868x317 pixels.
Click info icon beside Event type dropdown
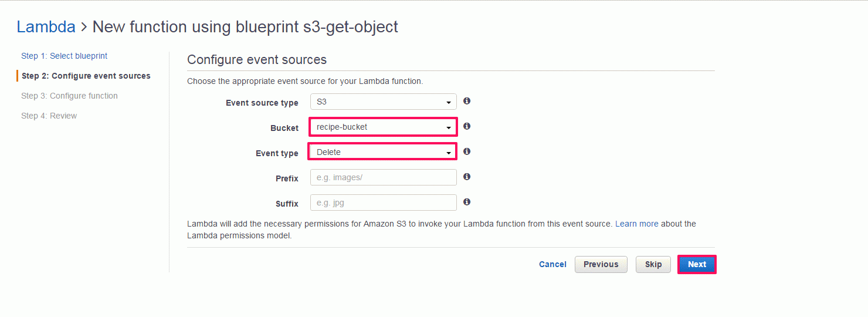[467, 151]
